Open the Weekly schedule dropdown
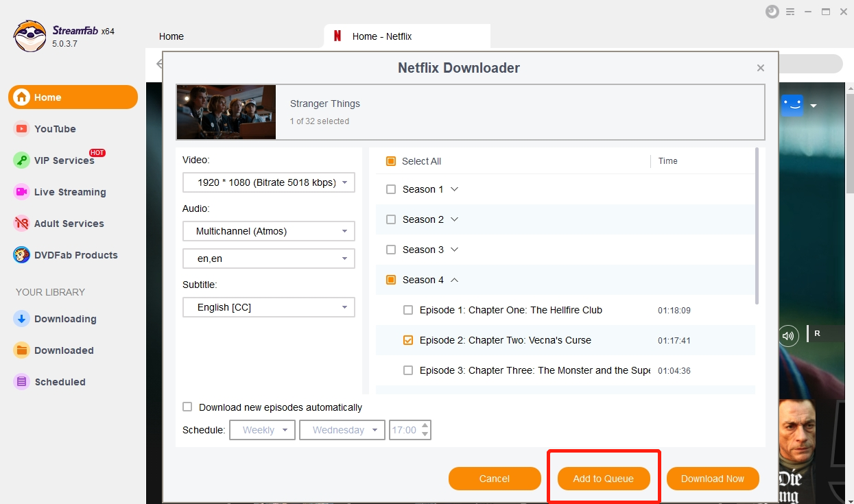The image size is (854, 504). tap(263, 430)
